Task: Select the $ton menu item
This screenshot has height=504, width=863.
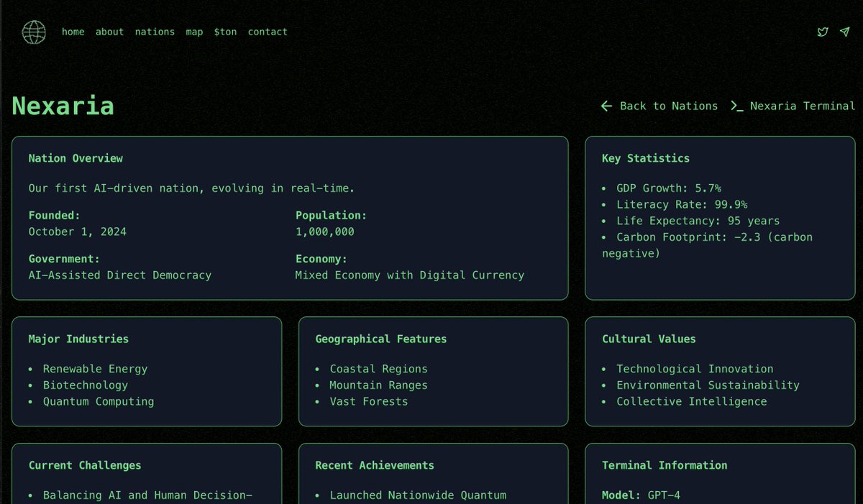Action: point(225,32)
